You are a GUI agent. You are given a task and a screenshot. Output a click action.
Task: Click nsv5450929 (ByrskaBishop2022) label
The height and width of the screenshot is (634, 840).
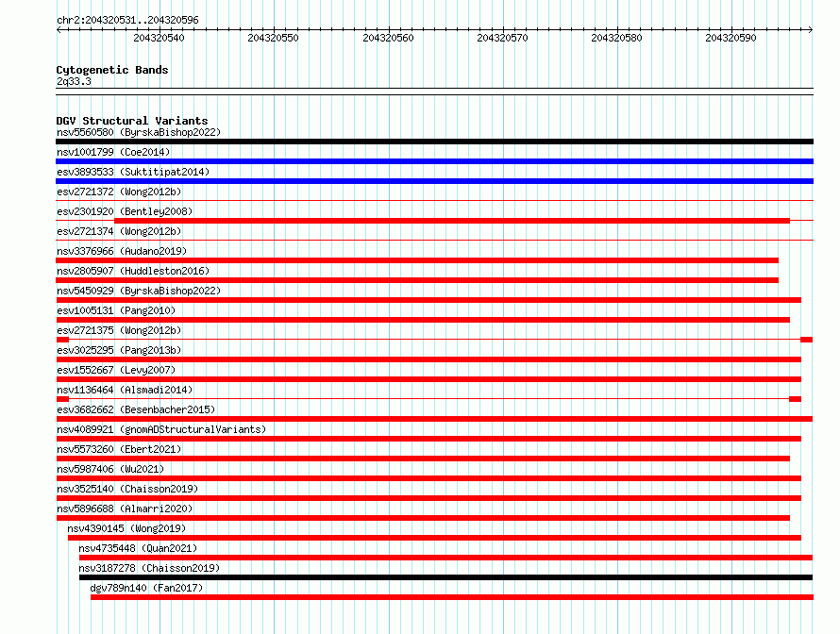pyautogui.click(x=139, y=291)
